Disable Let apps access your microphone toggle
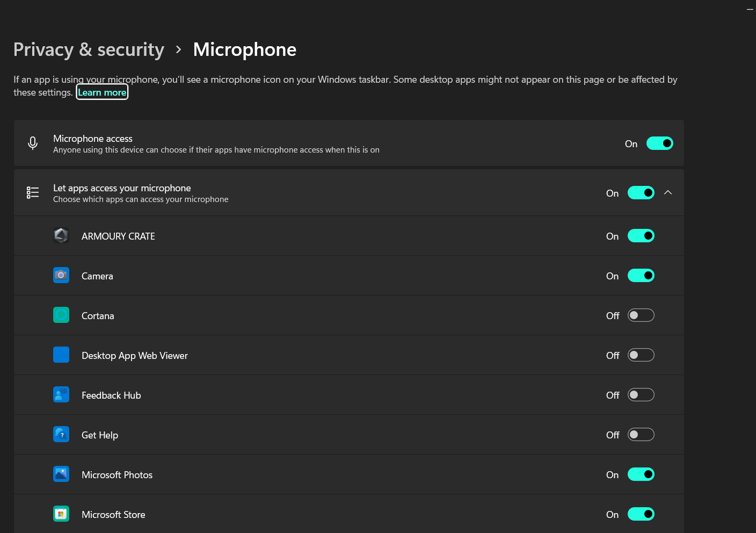 [x=641, y=193]
